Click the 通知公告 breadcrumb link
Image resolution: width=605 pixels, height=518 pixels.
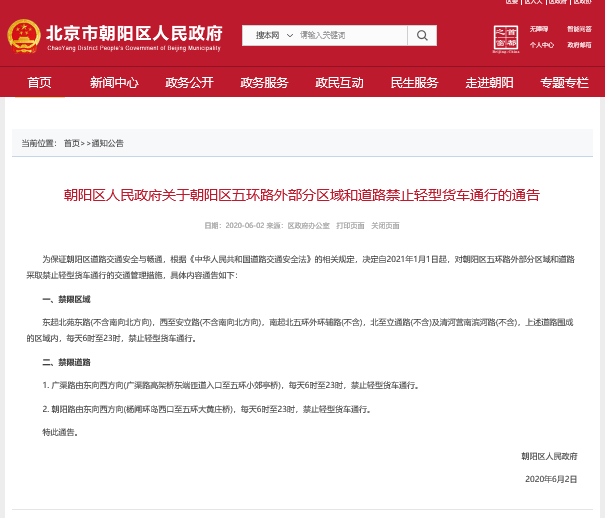tap(107, 143)
